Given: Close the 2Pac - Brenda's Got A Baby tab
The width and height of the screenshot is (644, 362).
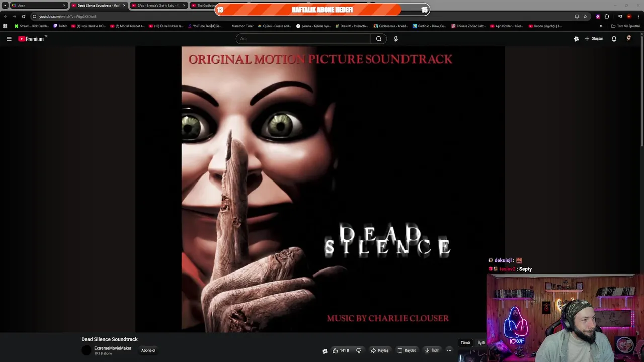Looking at the screenshot, I should tap(184, 5).
